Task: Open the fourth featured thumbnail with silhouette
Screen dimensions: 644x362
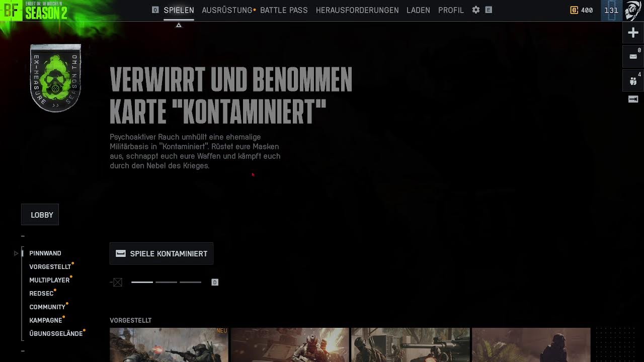Action: pos(531,345)
